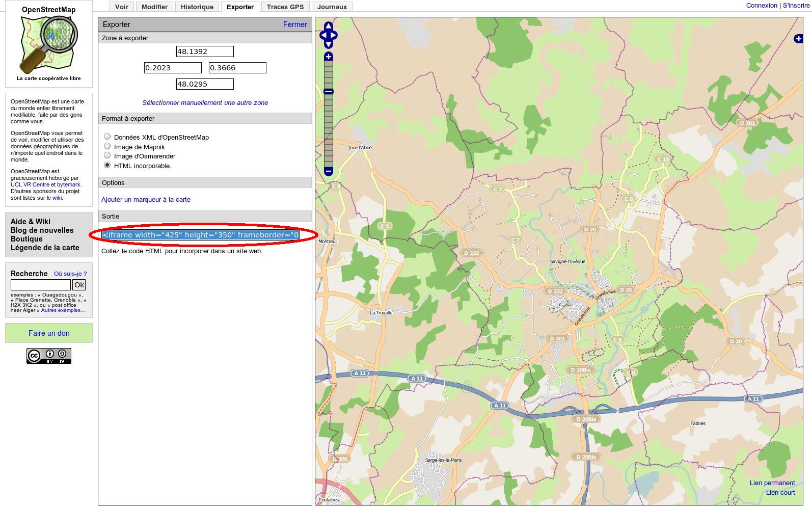Screen dimensions: 812x508
Task: Open the Boutique link
Action: 26,239
